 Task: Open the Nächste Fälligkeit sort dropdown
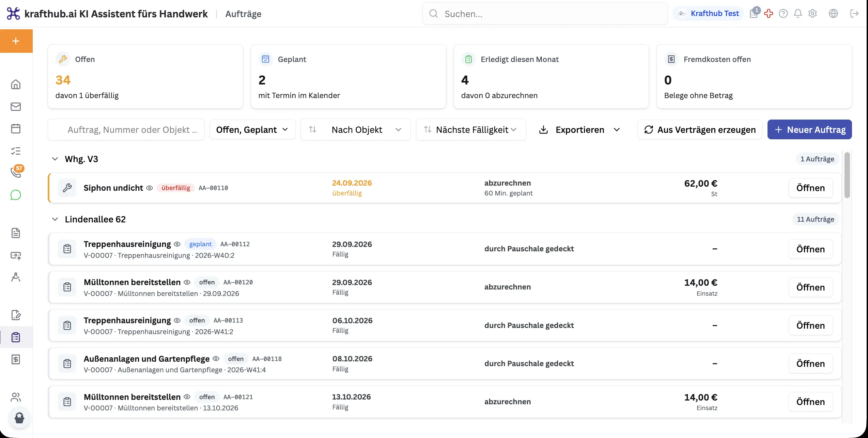[x=471, y=129]
